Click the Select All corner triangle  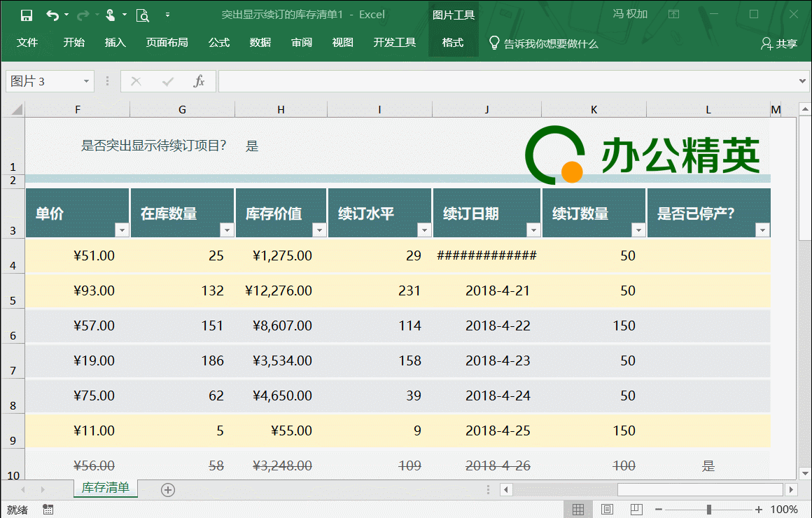pyautogui.click(x=15, y=110)
